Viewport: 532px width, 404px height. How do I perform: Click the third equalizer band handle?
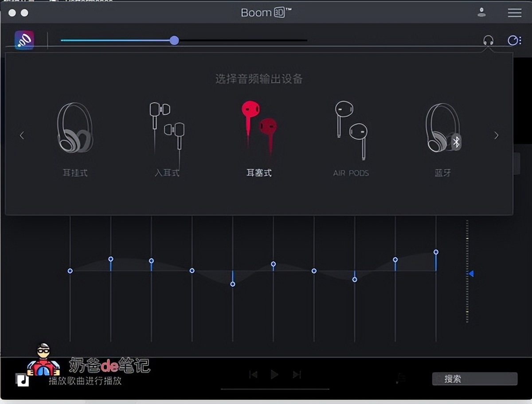tap(151, 260)
